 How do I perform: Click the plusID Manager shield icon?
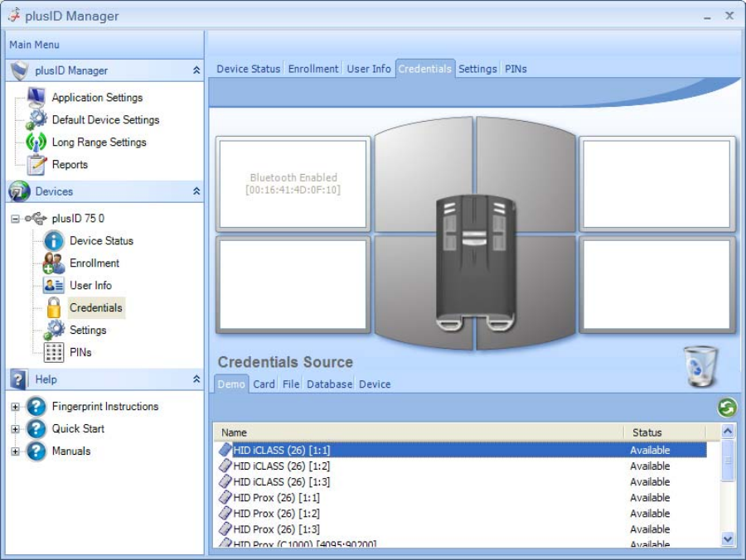20,70
